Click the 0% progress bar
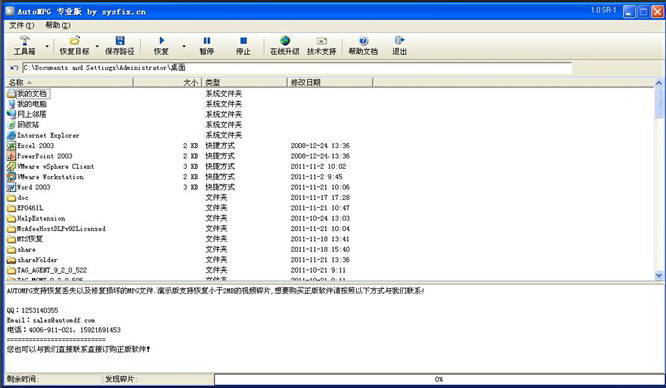 [x=439, y=379]
